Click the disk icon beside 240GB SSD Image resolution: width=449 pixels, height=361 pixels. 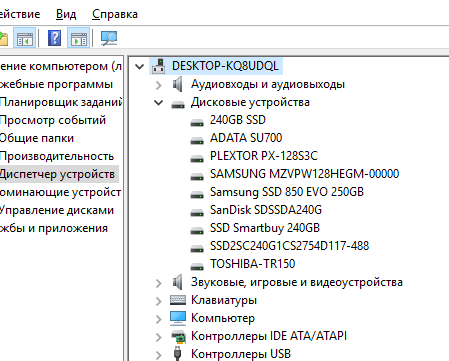197,123
